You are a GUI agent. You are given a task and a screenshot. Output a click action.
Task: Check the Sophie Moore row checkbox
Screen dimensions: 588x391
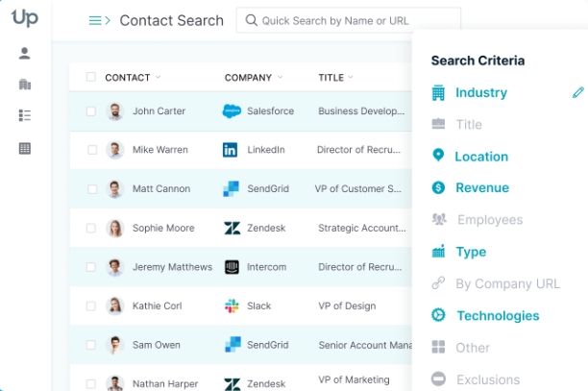click(90, 228)
